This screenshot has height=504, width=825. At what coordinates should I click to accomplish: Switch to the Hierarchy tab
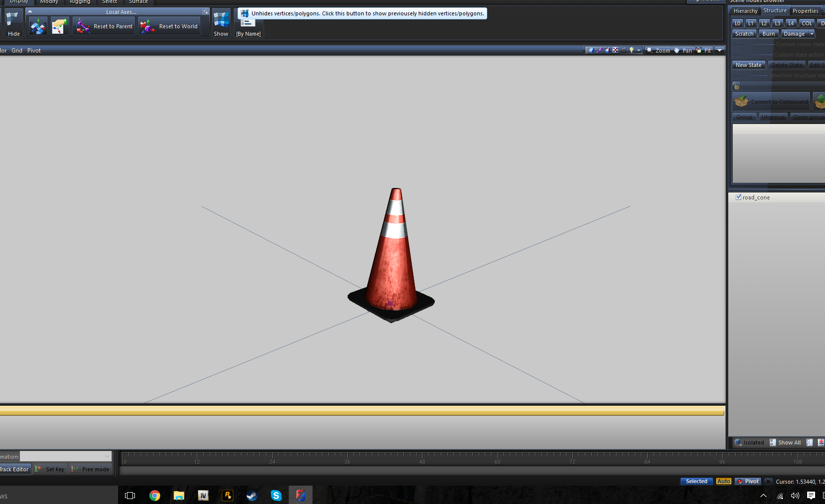tap(745, 11)
